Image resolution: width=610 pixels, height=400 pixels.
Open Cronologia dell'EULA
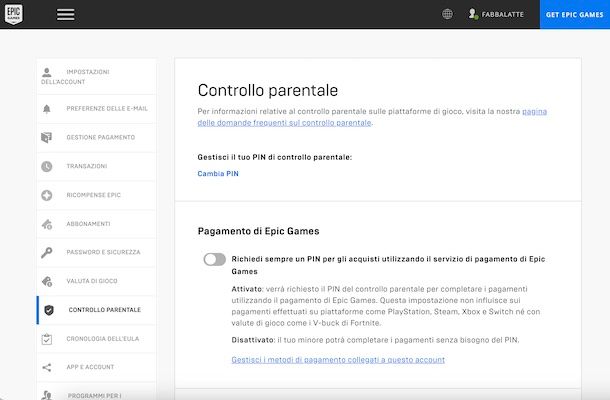click(x=96, y=339)
